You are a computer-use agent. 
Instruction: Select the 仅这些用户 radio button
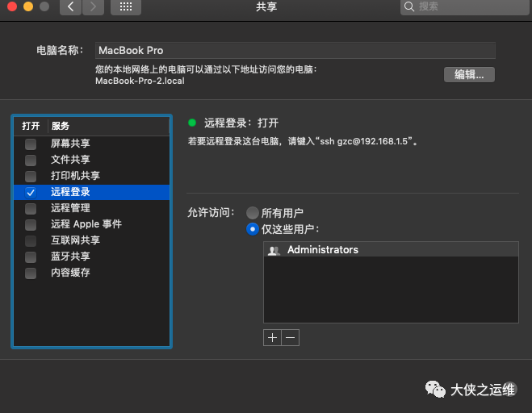[253, 229]
